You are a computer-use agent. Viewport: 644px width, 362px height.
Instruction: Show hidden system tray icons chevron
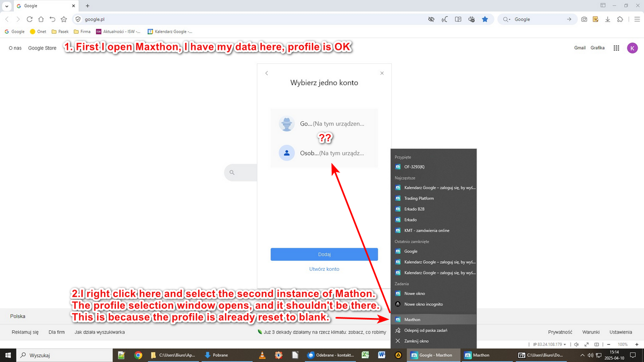click(x=582, y=355)
